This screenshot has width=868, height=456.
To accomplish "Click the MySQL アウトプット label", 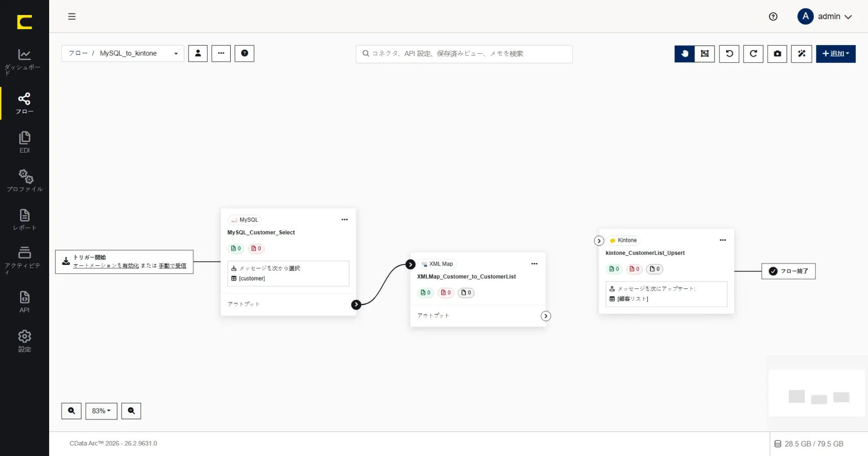I will pyautogui.click(x=244, y=305).
